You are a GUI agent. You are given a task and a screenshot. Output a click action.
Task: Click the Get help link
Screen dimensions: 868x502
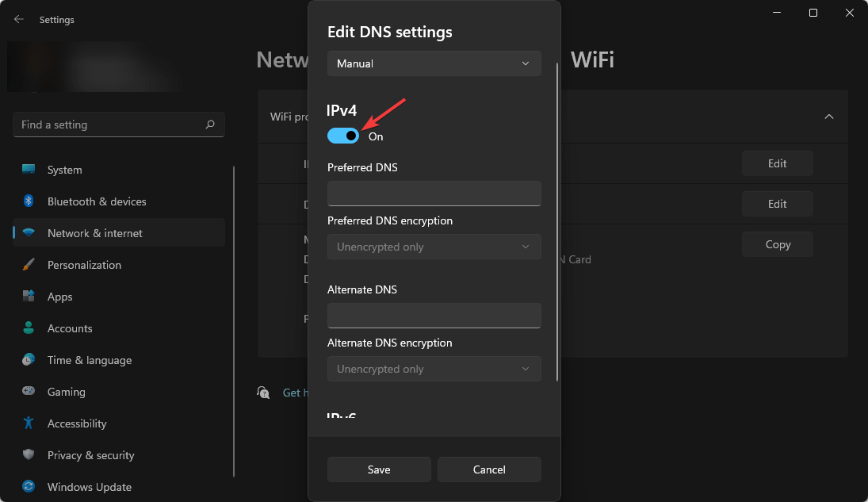pyautogui.click(x=294, y=392)
